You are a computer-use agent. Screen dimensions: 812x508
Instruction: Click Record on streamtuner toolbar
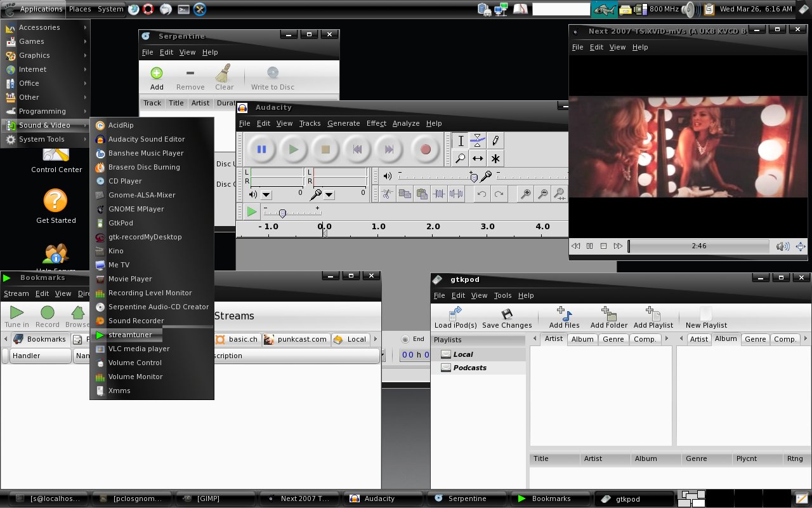47,317
